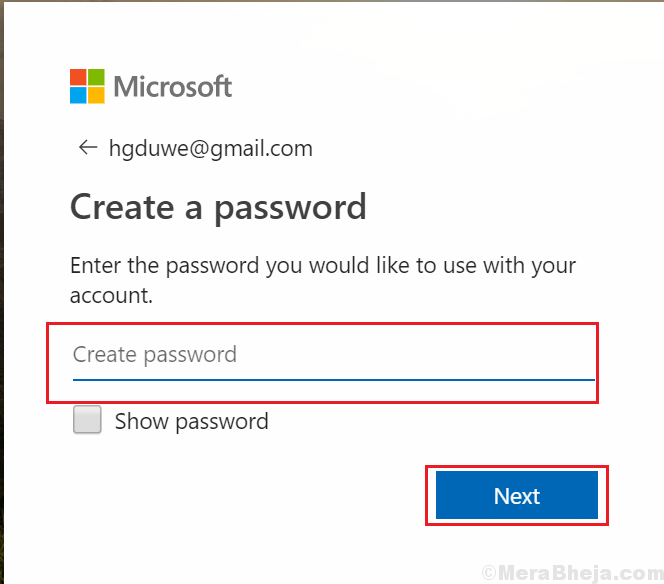Click the word 'password' in the heading
The height and width of the screenshot is (584, 664).
[x=290, y=209]
